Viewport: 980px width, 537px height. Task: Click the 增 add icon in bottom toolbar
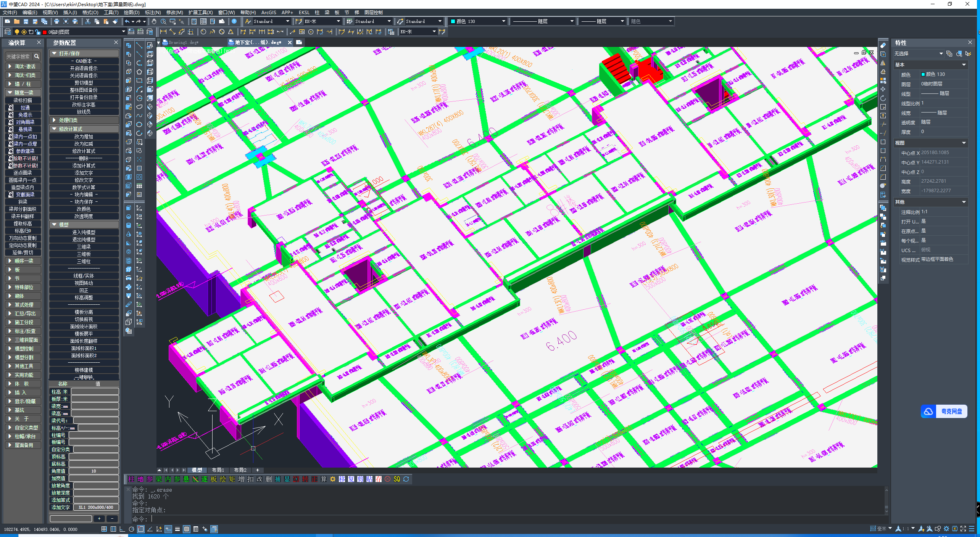(241, 479)
